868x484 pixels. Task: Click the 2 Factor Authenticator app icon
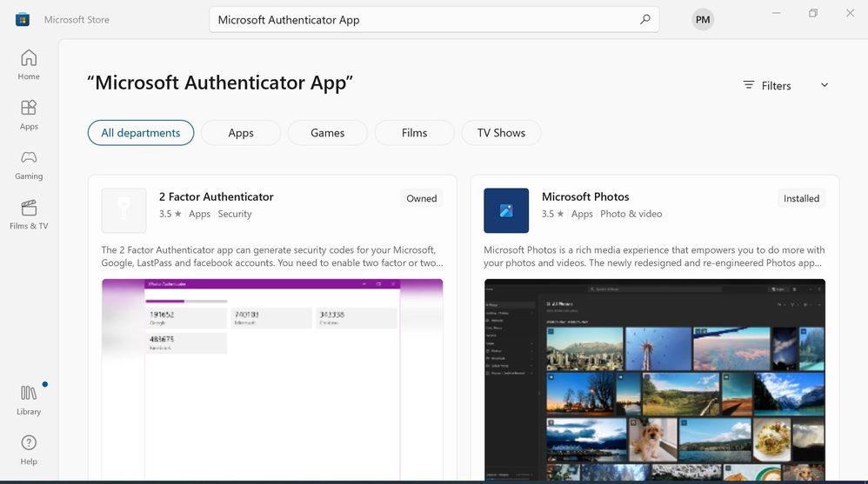click(124, 210)
